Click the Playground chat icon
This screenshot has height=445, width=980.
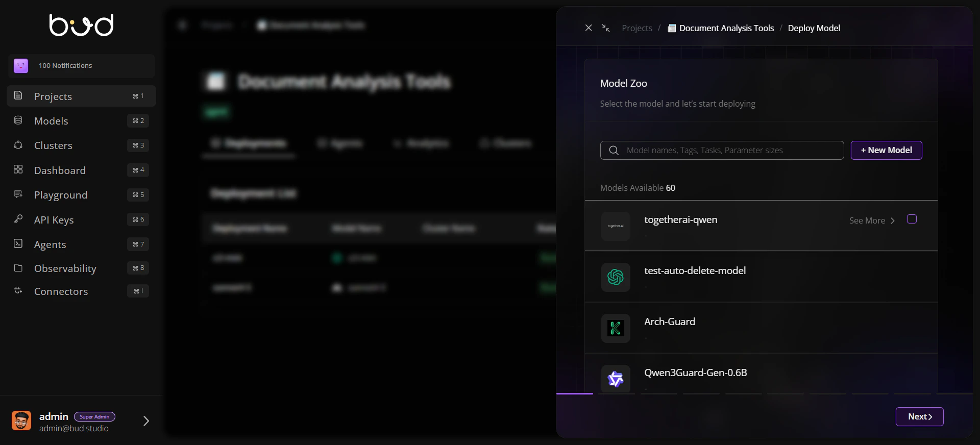(x=18, y=194)
